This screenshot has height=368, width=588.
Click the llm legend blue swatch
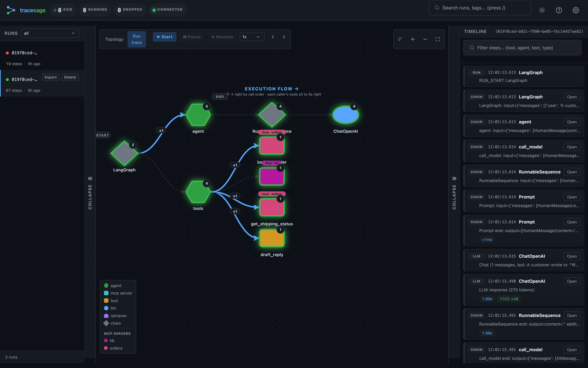[106, 308]
